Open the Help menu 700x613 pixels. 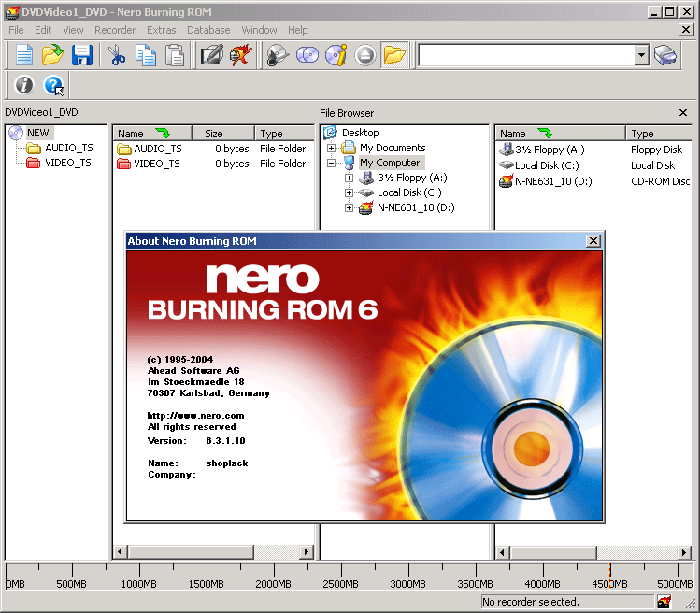tap(297, 30)
